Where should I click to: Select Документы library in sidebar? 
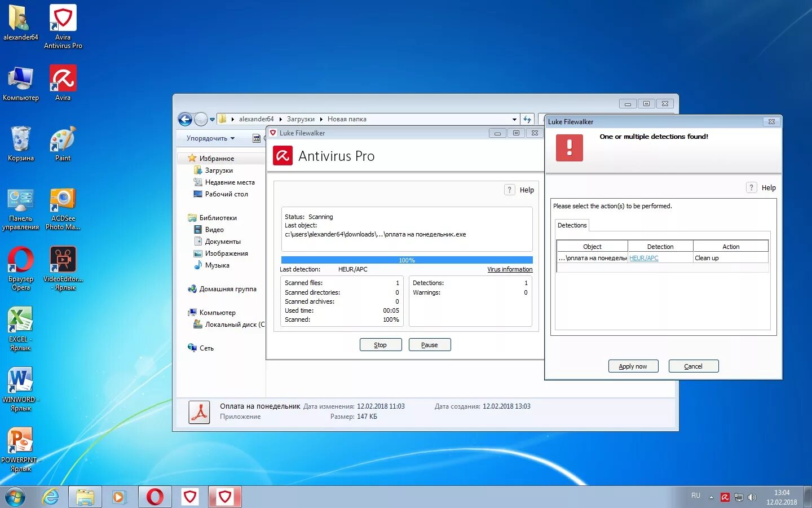tap(223, 242)
